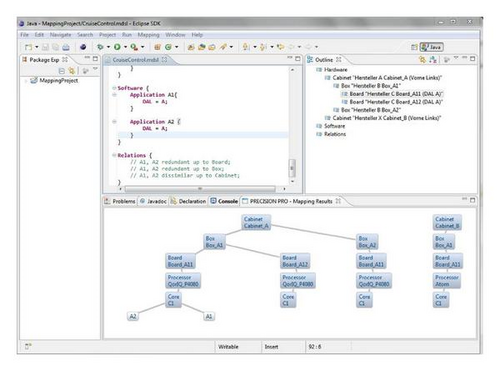Open the Mapping menu
This screenshot has height=371, width=500.
pos(148,35)
